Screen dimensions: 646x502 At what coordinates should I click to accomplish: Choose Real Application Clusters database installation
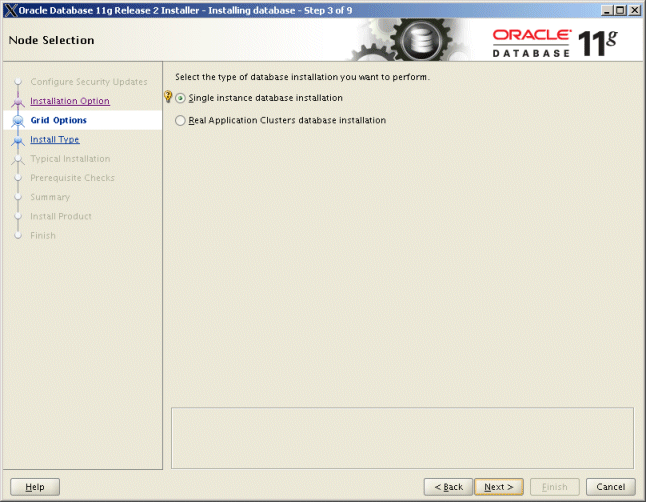pyautogui.click(x=180, y=120)
